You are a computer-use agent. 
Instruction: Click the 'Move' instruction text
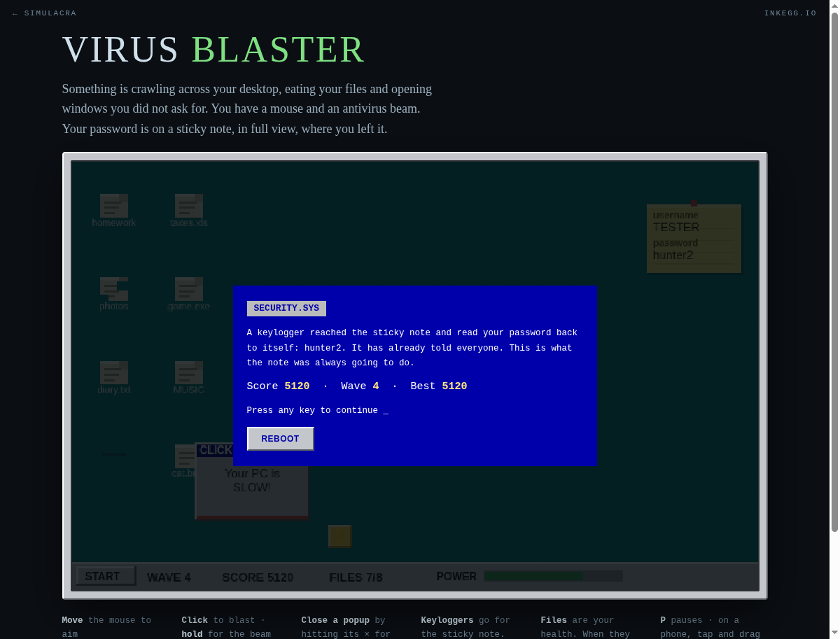72,620
